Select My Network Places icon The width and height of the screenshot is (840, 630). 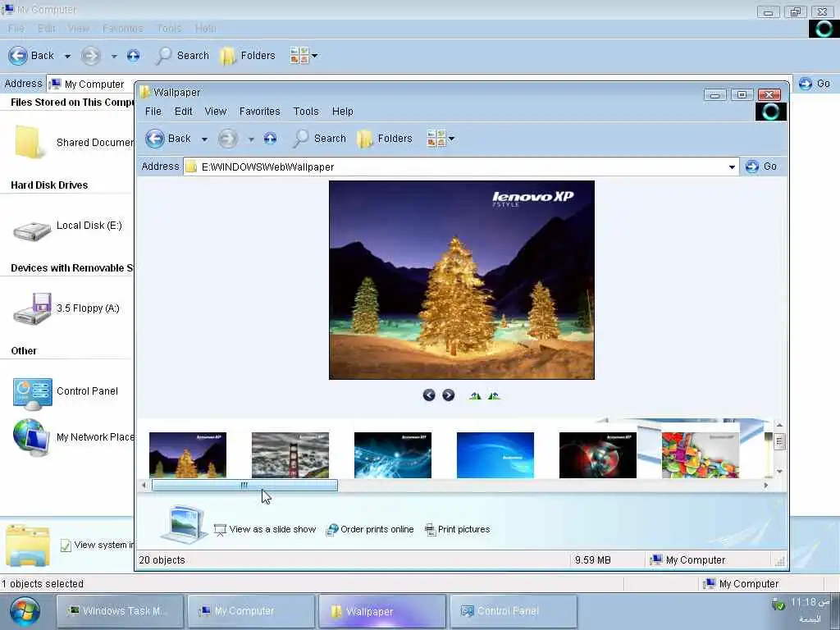pyautogui.click(x=31, y=437)
